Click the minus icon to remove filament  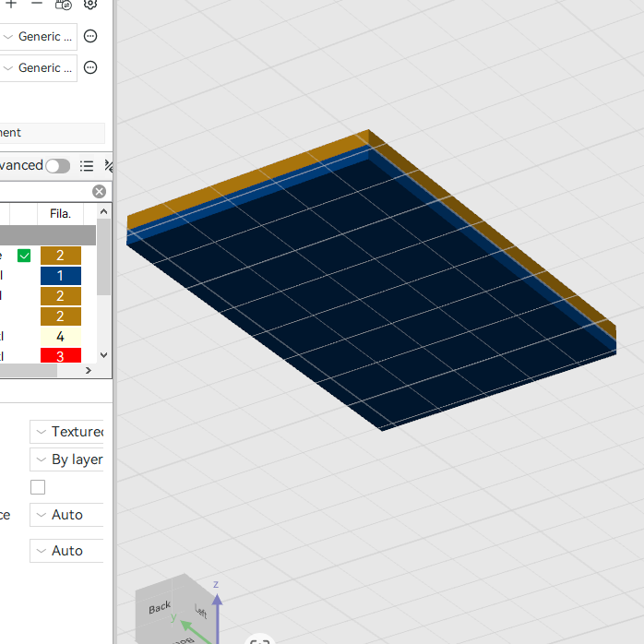point(37,4)
